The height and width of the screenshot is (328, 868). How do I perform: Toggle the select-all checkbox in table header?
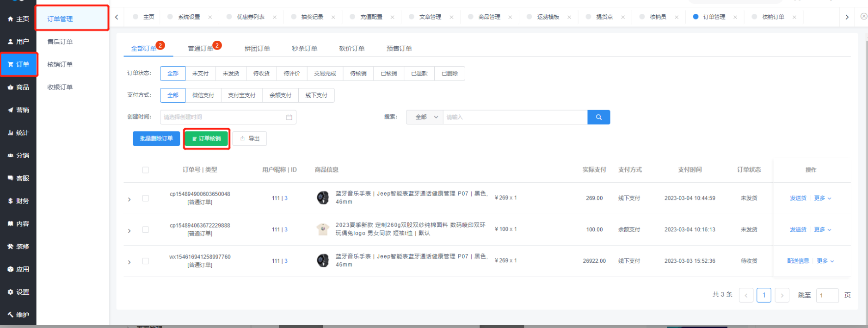click(x=146, y=170)
